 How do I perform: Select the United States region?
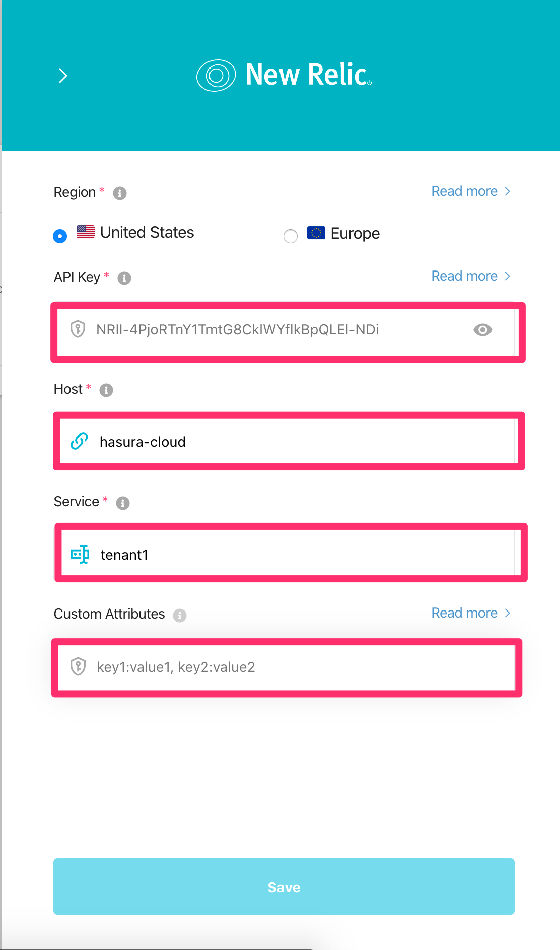[59, 235]
